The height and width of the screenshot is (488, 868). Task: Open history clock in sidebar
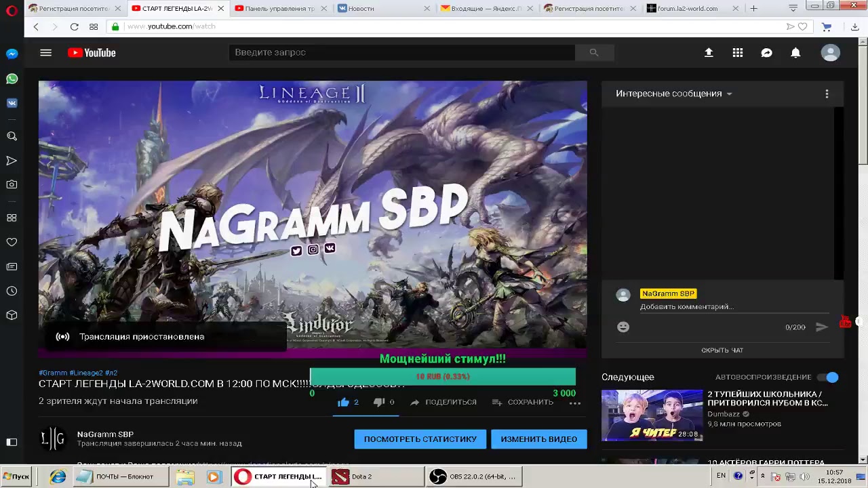(x=12, y=291)
